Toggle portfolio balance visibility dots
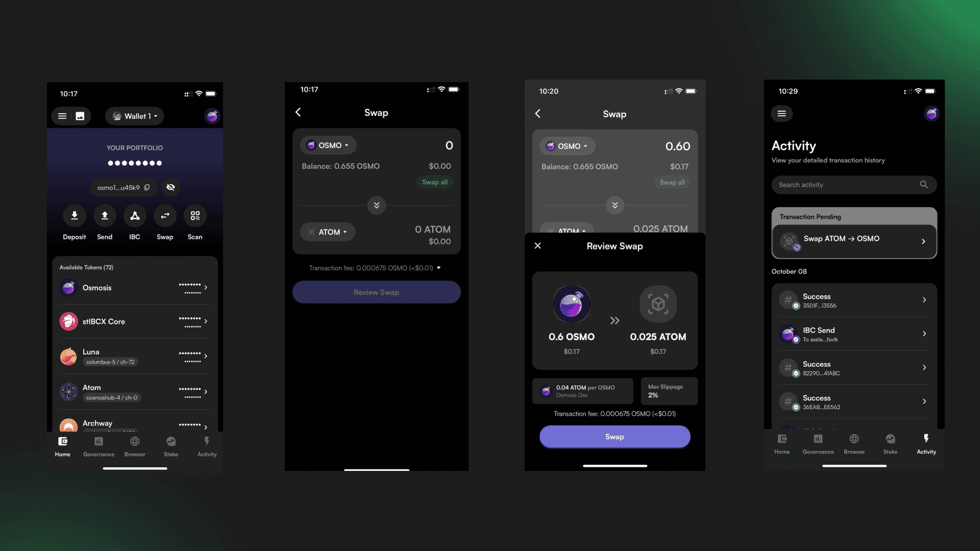The width and height of the screenshot is (980, 551). [x=171, y=187]
